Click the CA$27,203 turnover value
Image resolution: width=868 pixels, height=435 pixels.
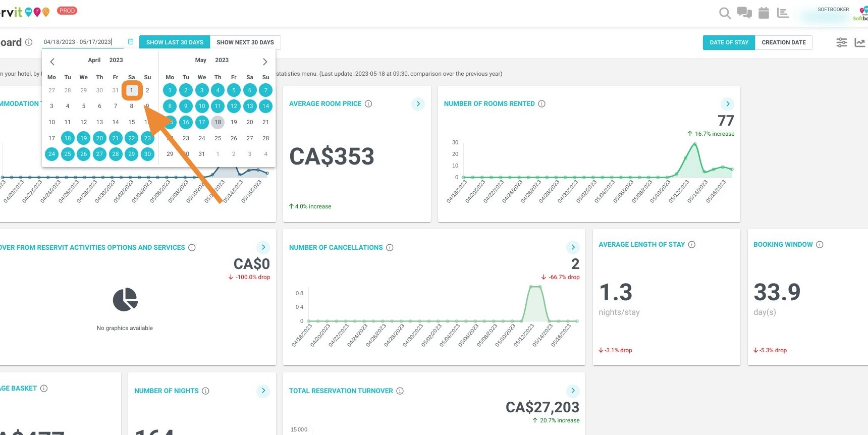[542, 407]
